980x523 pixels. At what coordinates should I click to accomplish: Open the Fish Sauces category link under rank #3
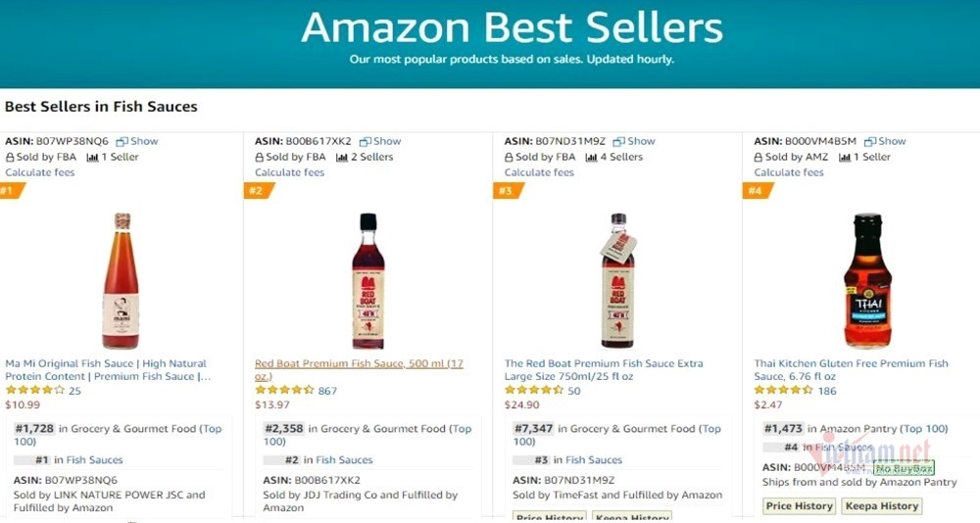pyautogui.click(x=595, y=460)
